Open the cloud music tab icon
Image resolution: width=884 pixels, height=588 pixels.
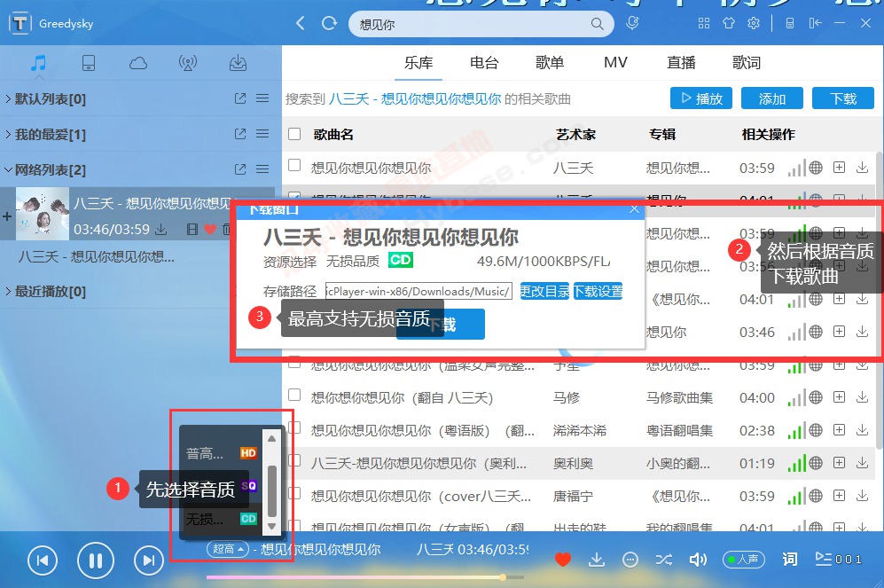click(x=138, y=63)
